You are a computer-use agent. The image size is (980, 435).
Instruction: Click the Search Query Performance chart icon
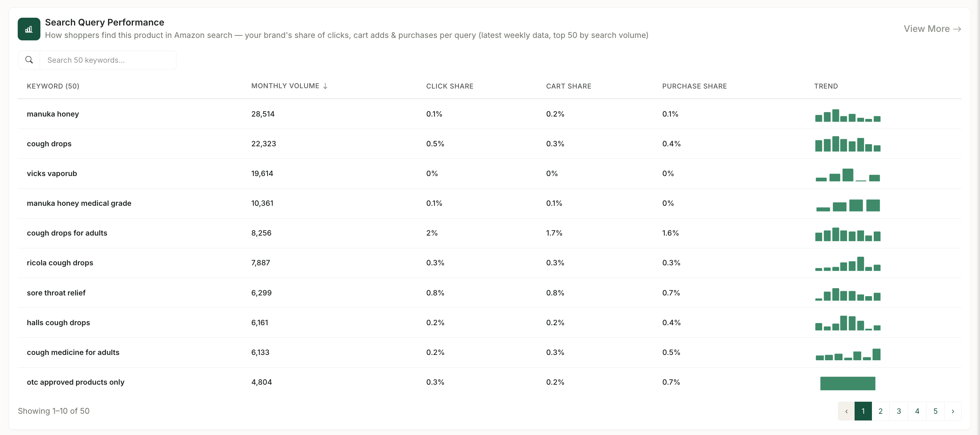coord(29,29)
